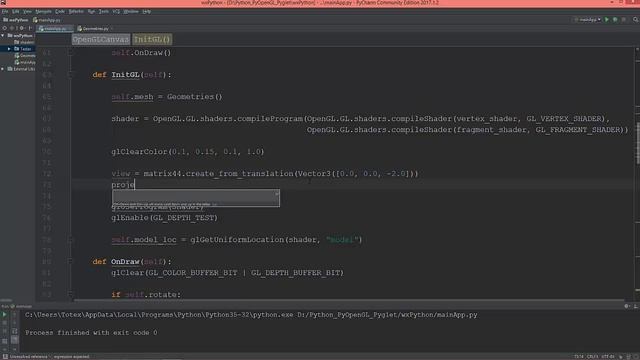
Task: Click the OpenGLCanvas breadcrumb
Action: pos(101,39)
